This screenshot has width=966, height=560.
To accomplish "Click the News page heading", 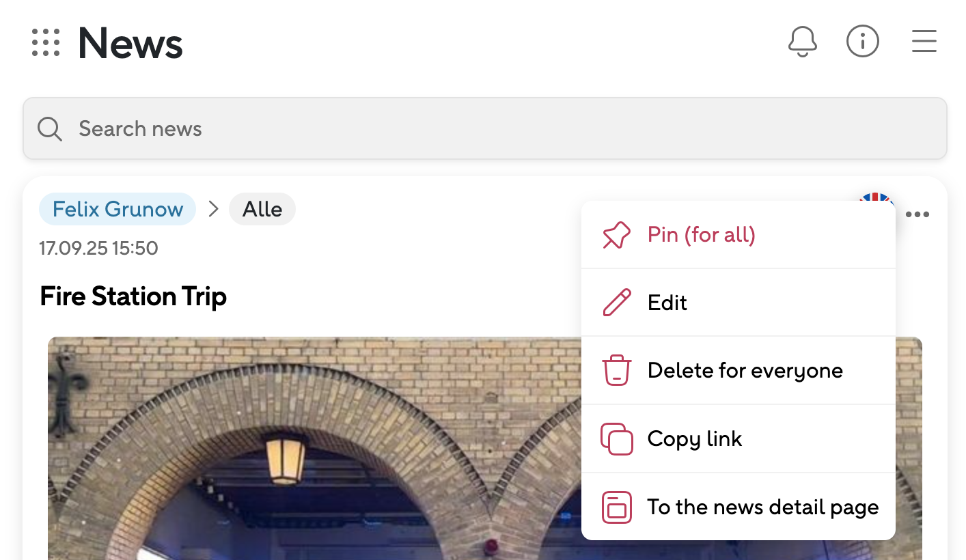I will click(x=130, y=43).
